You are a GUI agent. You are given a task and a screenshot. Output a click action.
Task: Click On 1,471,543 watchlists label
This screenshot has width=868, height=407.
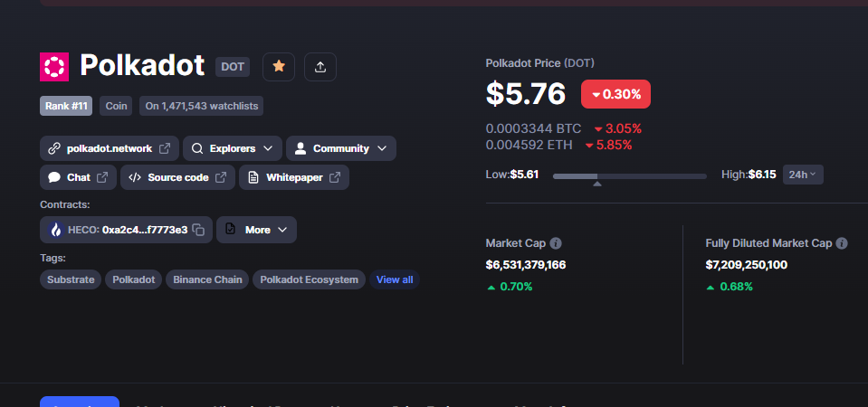coord(202,106)
